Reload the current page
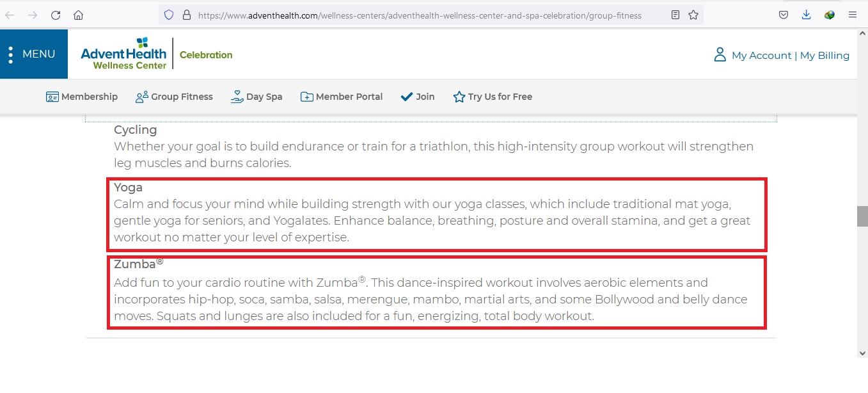 (x=56, y=15)
